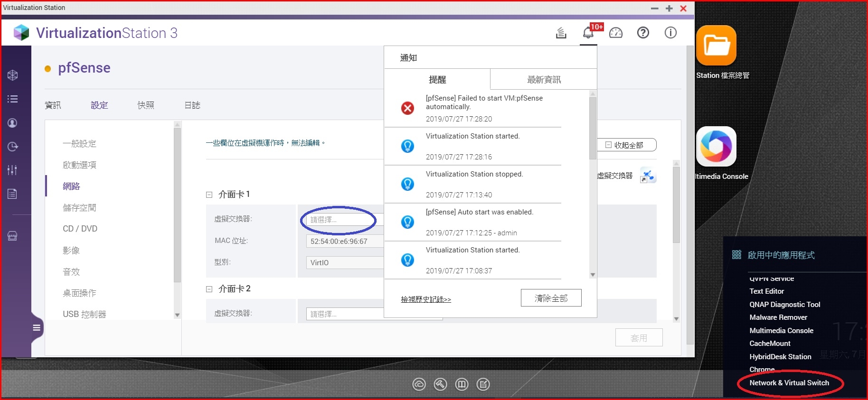Open the virtual switch shortcut icon
Screen dimensions: 868x400
[x=648, y=176]
